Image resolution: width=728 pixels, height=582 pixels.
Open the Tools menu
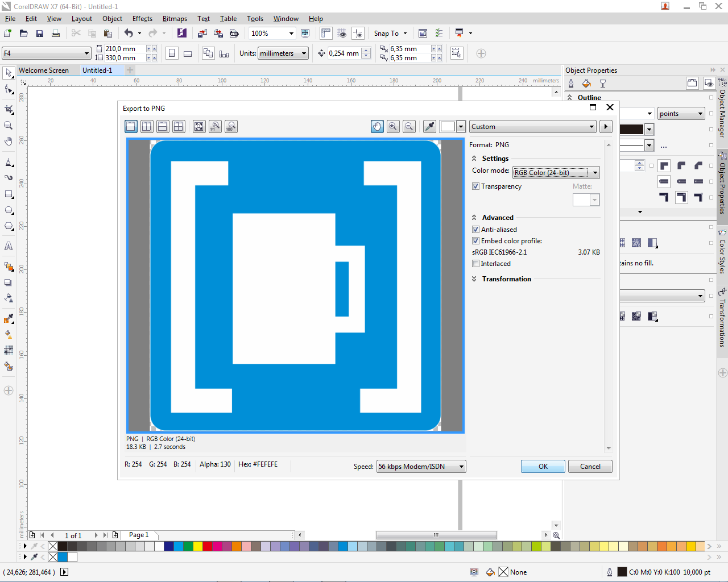click(255, 19)
